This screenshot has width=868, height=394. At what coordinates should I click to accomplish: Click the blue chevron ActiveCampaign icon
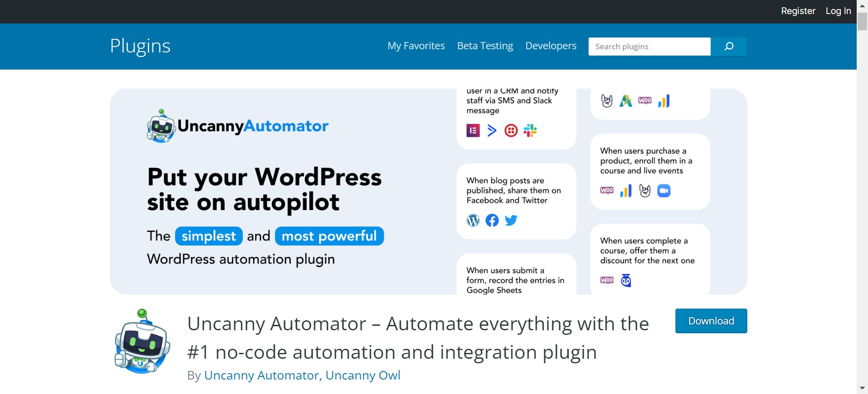click(x=492, y=131)
